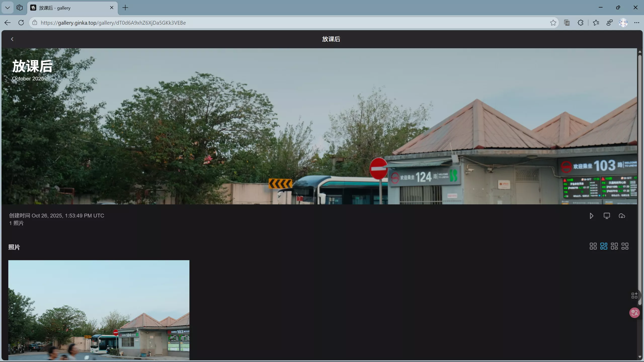Select the highlighted blue grid layout

click(603, 246)
